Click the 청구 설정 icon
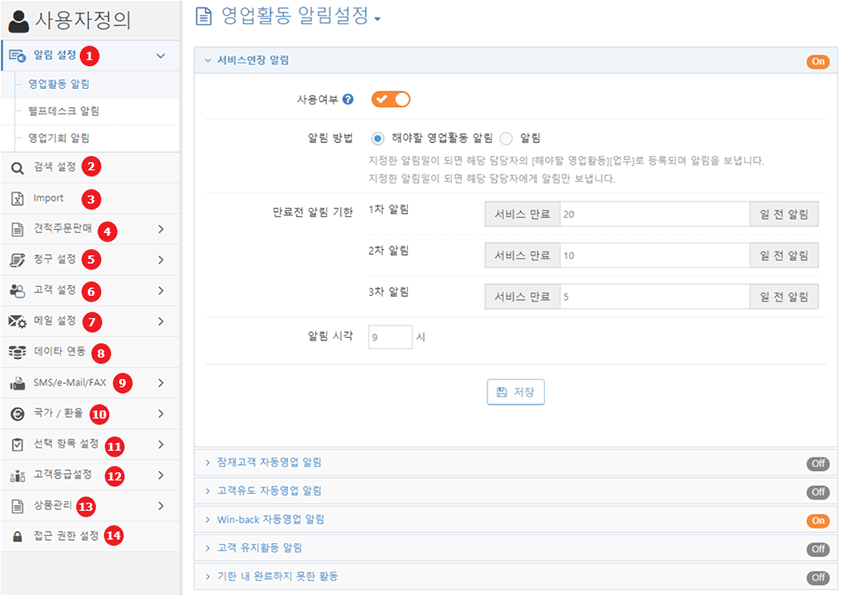 tap(17, 260)
